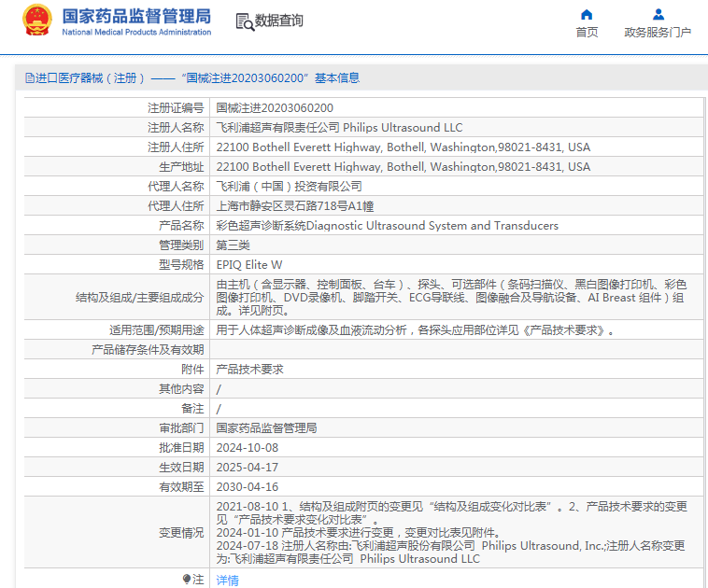Viewport: 708px width, 588px height.
Task: Click the 管理类别 row label
Action: click(181, 245)
